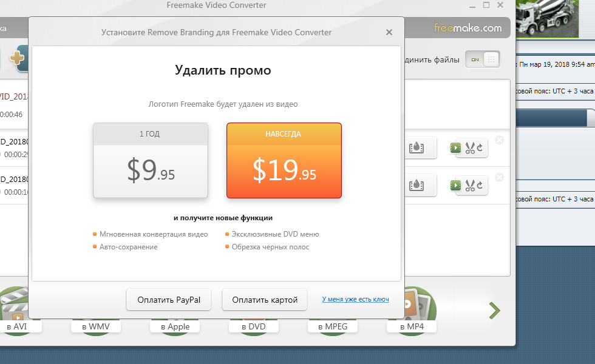
Task: Open cut and rotate editor for third video
Action: (x=468, y=185)
